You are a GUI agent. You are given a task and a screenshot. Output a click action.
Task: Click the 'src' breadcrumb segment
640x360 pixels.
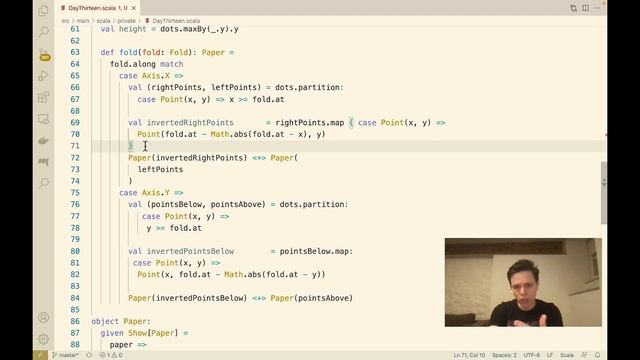pyautogui.click(x=65, y=21)
